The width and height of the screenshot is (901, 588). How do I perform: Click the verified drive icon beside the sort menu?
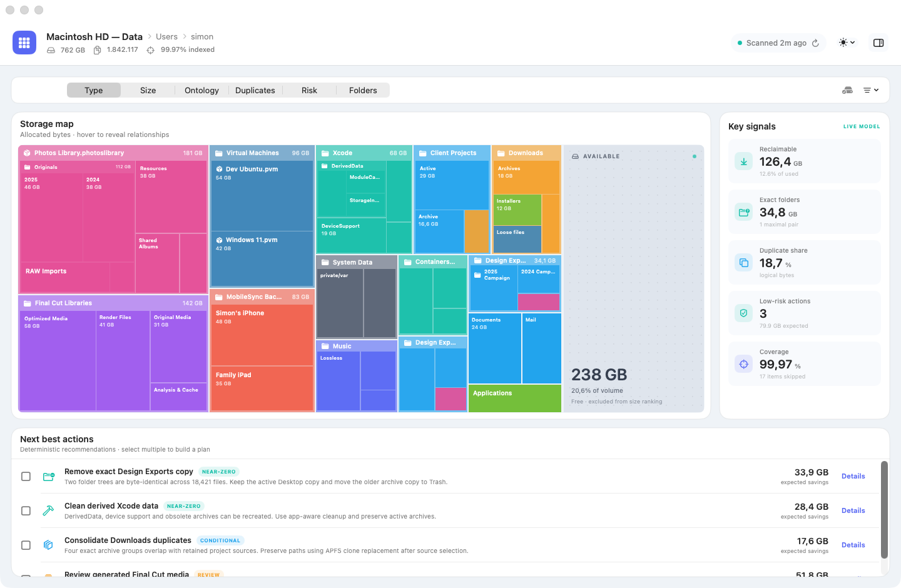tap(848, 90)
